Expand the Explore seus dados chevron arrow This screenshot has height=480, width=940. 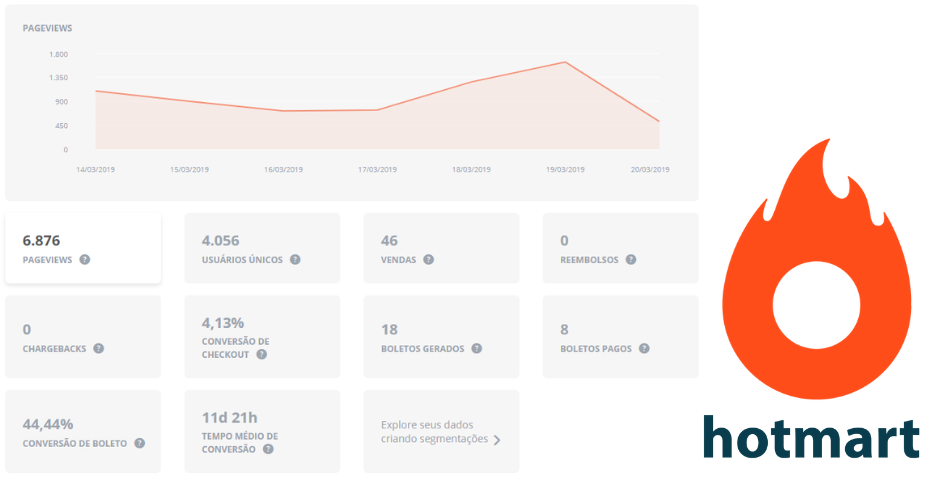pyautogui.click(x=497, y=439)
